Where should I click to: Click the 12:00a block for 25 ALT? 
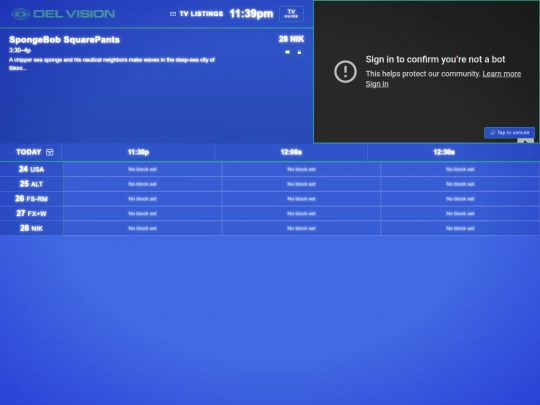pyautogui.click(x=301, y=184)
